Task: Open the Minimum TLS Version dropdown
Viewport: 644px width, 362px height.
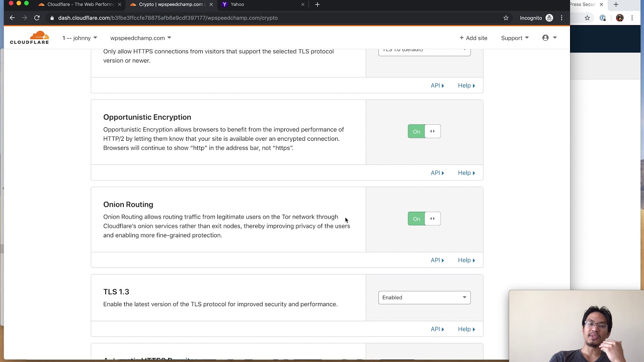Action: [424, 50]
